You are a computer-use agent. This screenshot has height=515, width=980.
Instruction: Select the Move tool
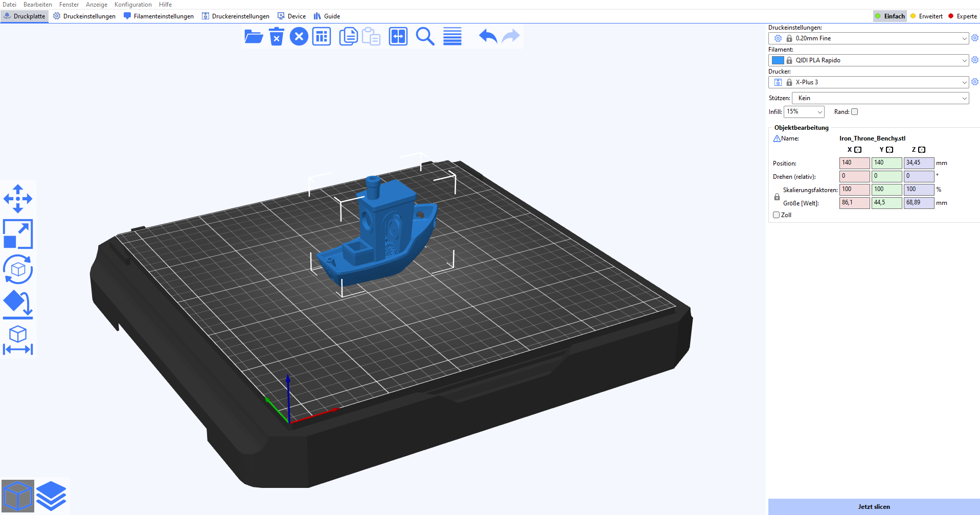coord(18,199)
